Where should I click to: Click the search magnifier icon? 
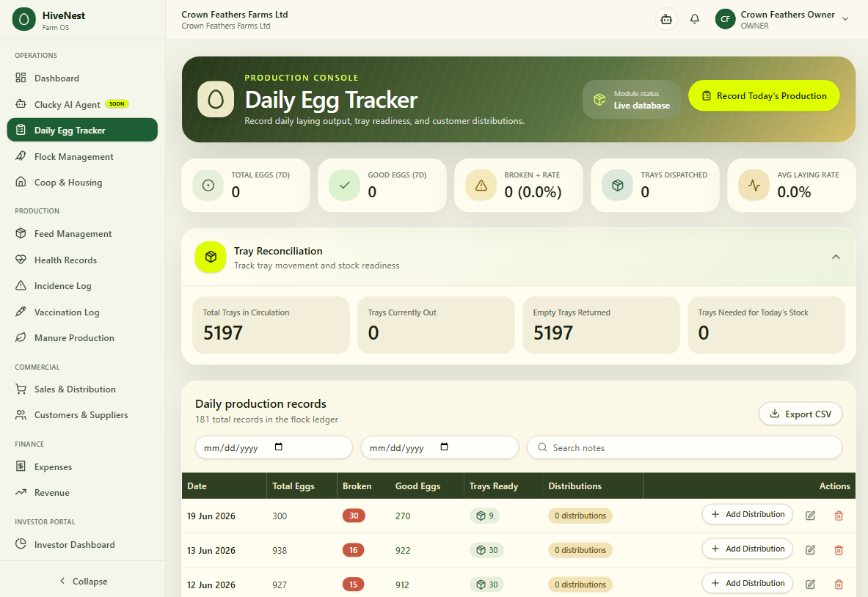(x=542, y=447)
